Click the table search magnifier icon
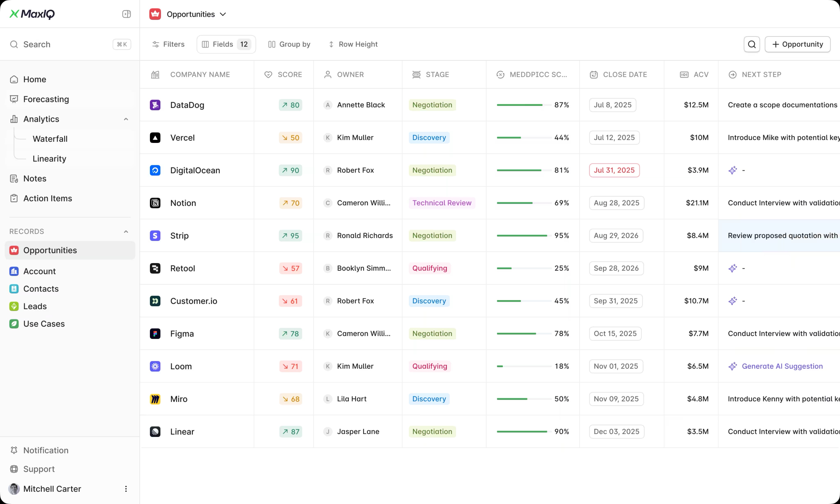This screenshot has width=840, height=504. pyautogui.click(x=751, y=44)
